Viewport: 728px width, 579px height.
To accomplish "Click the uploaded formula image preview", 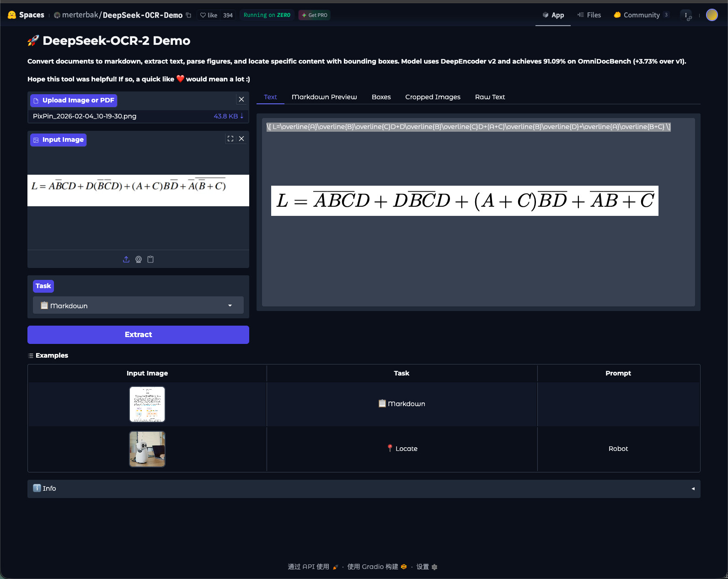I will click(x=138, y=190).
